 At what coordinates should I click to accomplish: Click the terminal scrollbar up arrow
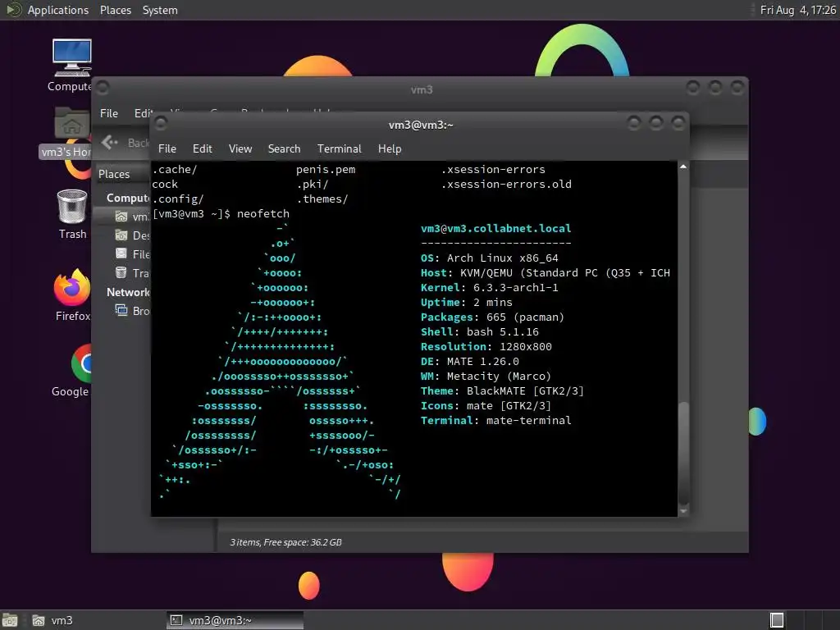[x=683, y=167]
